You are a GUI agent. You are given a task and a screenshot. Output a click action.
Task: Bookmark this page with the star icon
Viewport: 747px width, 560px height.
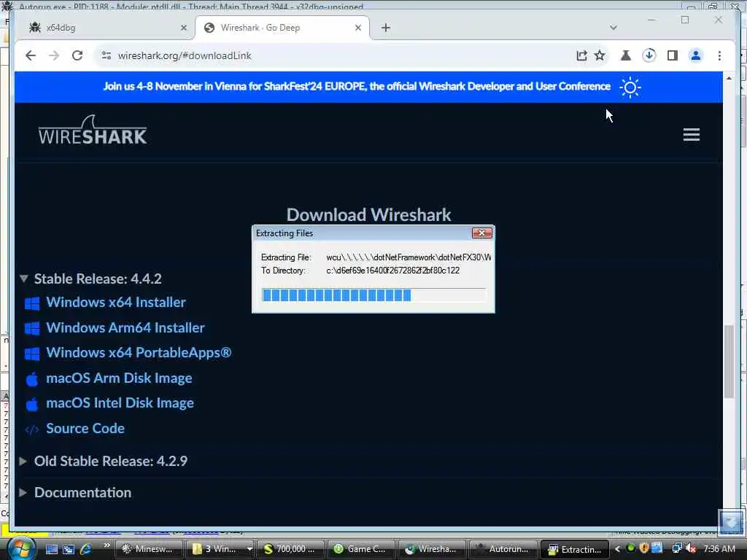tap(600, 55)
